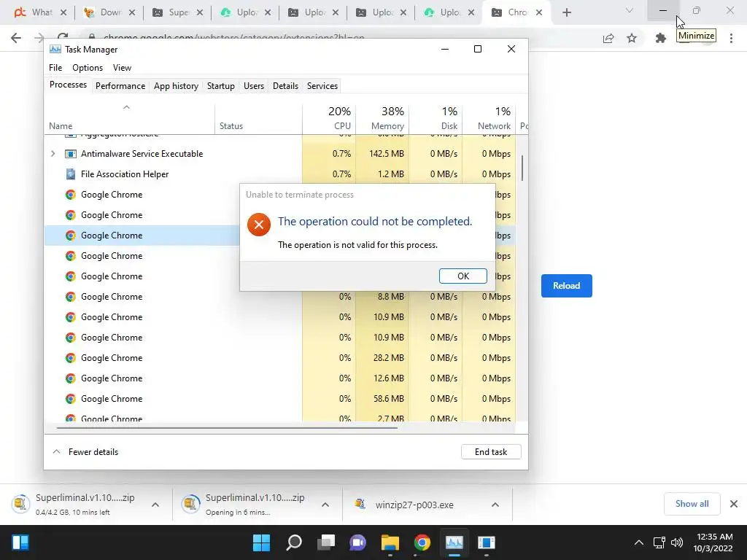Open Windows Start menu
Image resolution: width=747 pixels, height=560 pixels.
pyautogui.click(x=261, y=542)
